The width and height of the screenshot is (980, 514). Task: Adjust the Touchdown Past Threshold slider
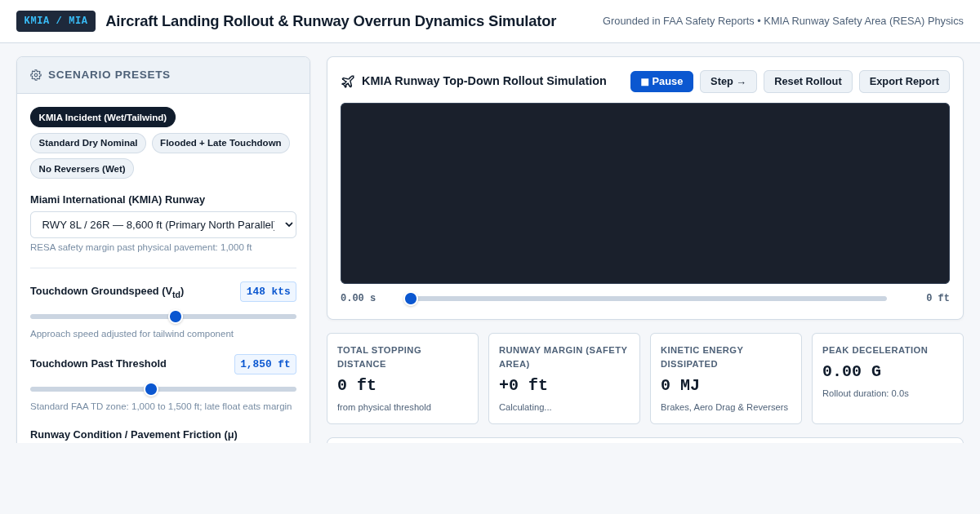163,389
